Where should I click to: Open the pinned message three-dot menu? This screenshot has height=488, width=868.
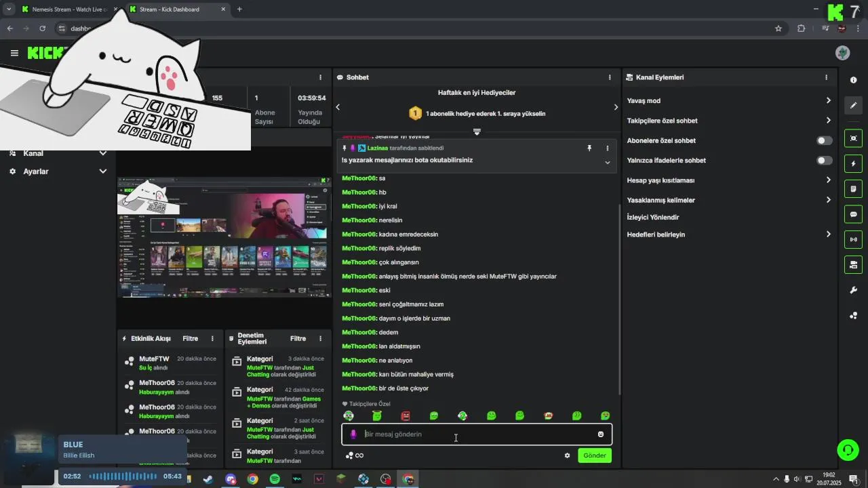click(x=607, y=148)
